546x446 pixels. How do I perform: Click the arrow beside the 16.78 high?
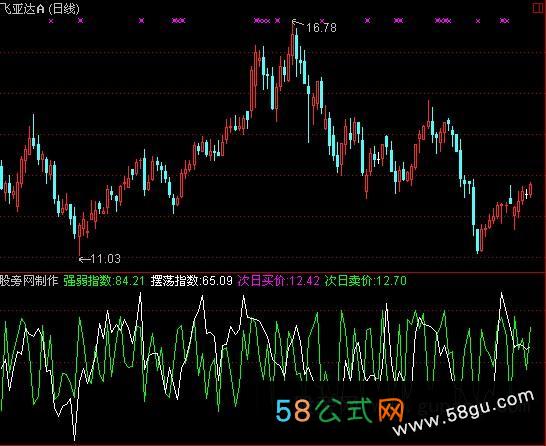point(298,24)
